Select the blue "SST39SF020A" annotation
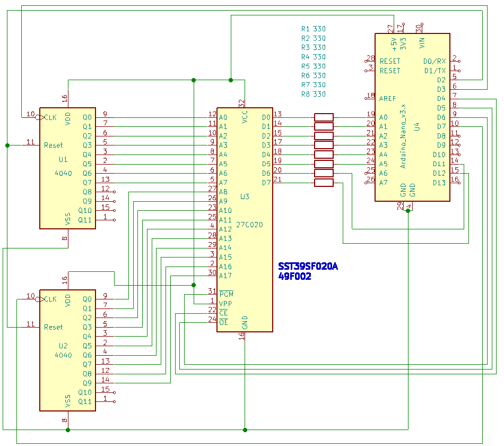The width and height of the screenshot is (504, 446). click(x=308, y=267)
